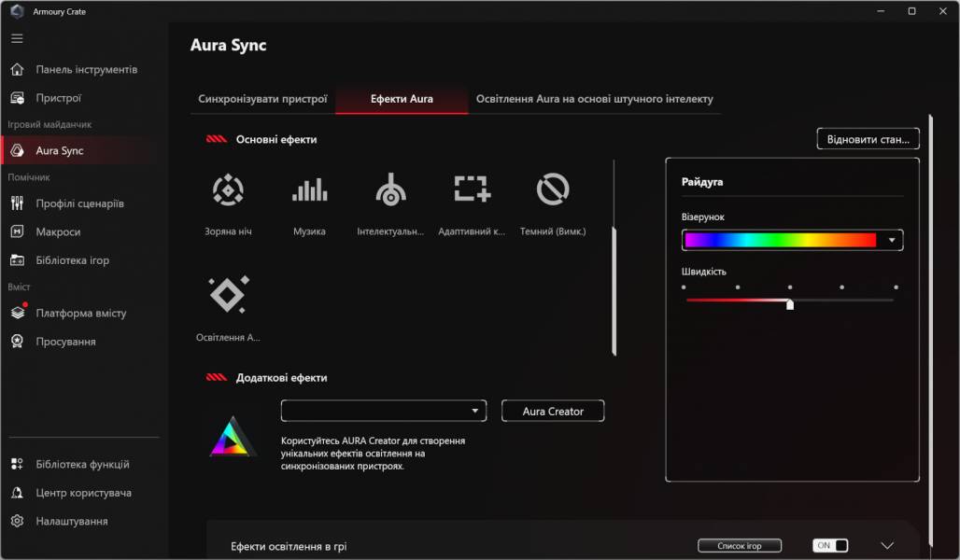Switch to Синхронізувати пристрої tab

[262, 99]
